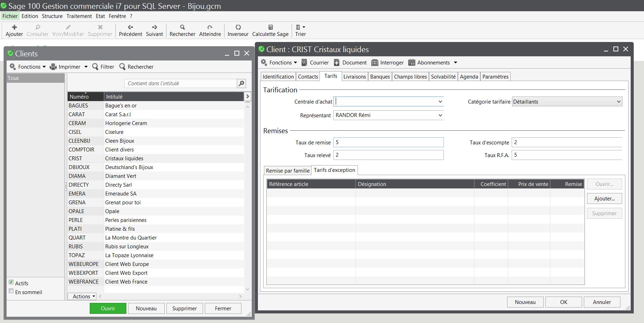Switch to the Banques tab
The width and height of the screenshot is (644, 323).
(x=380, y=77)
